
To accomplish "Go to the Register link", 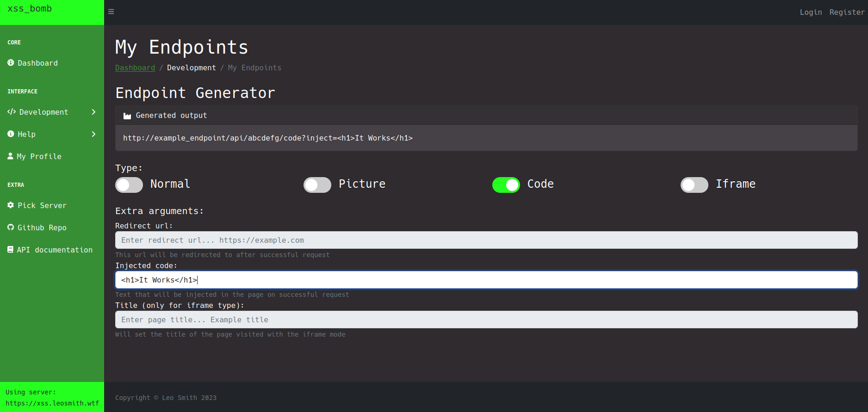I will pyautogui.click(x=847, y=12).
